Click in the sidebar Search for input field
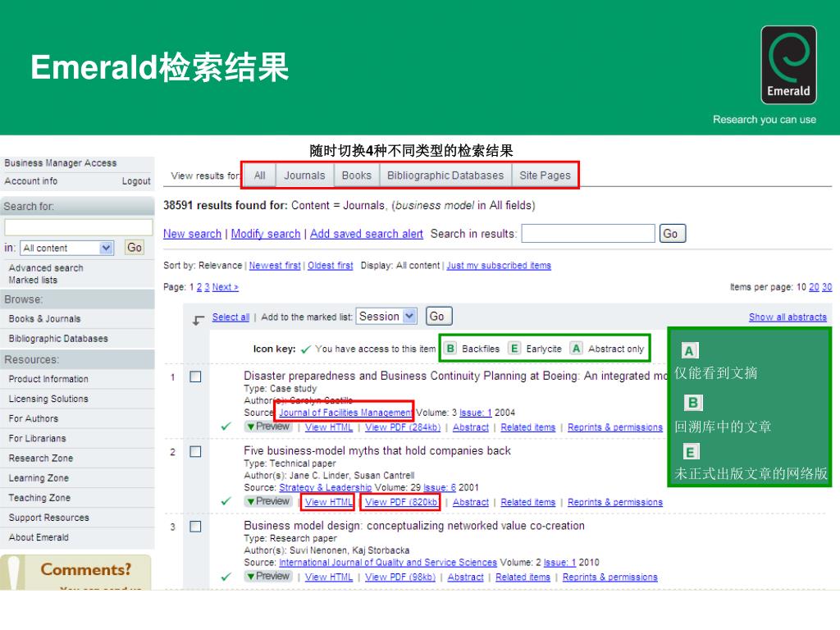This screenshot has height=630, width=840. (78, 227)
